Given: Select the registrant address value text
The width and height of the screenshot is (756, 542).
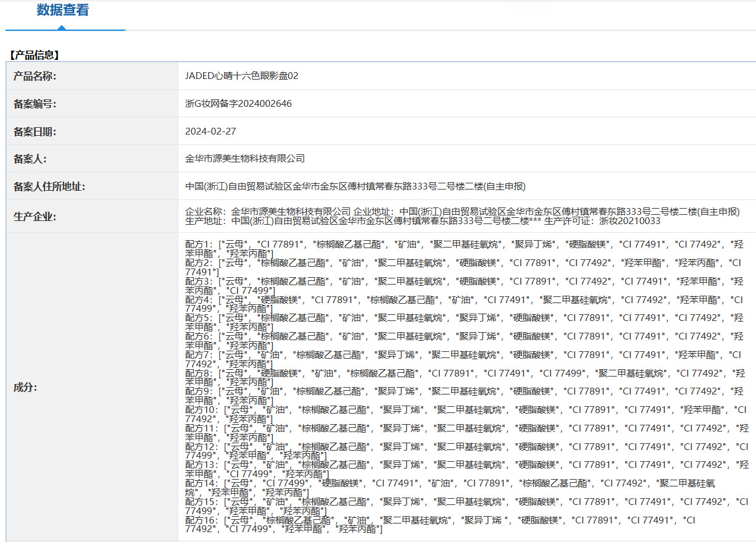Looking at the screenshot, I should click(355, 186).
